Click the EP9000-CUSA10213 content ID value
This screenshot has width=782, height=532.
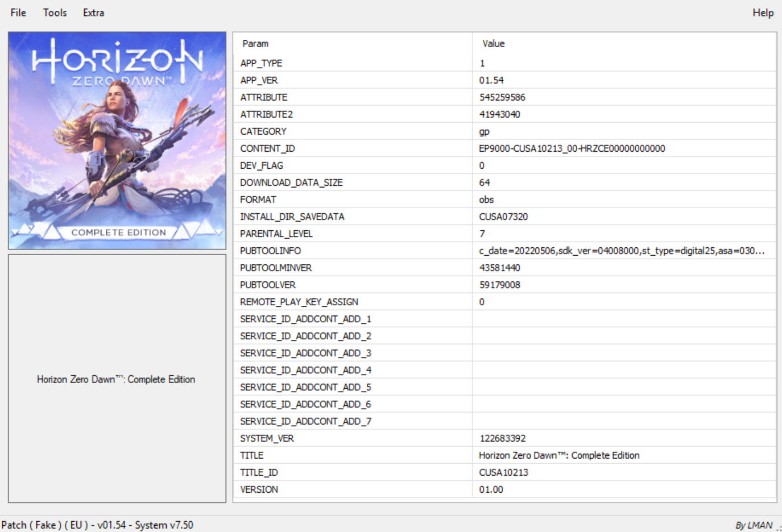click(x=572, y=148)
